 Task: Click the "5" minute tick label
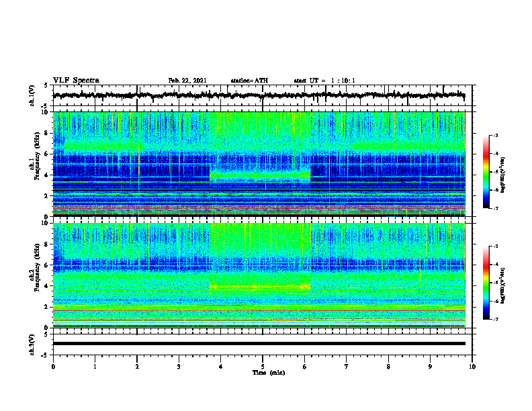coord(263,367)
